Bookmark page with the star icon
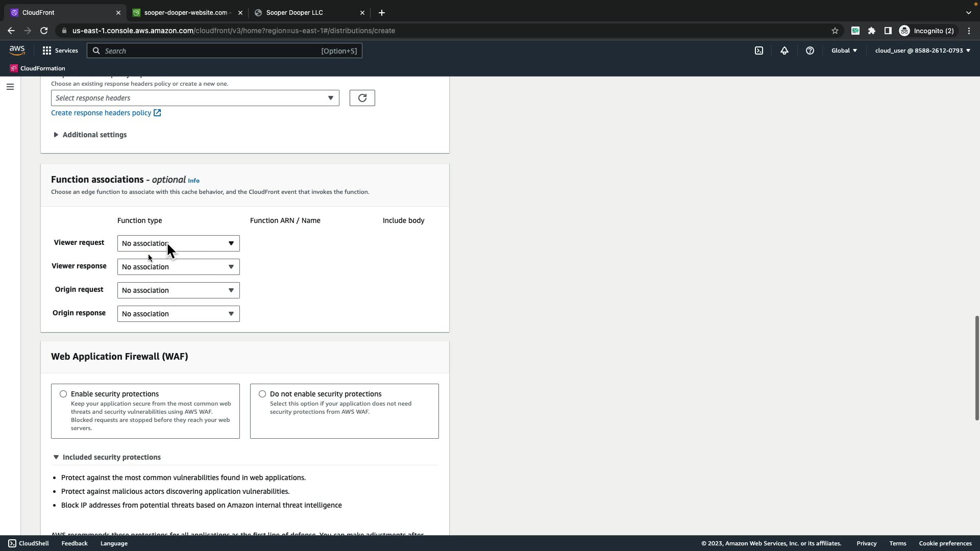Screen dimensions: 980x551 click(x=835, y=31)
